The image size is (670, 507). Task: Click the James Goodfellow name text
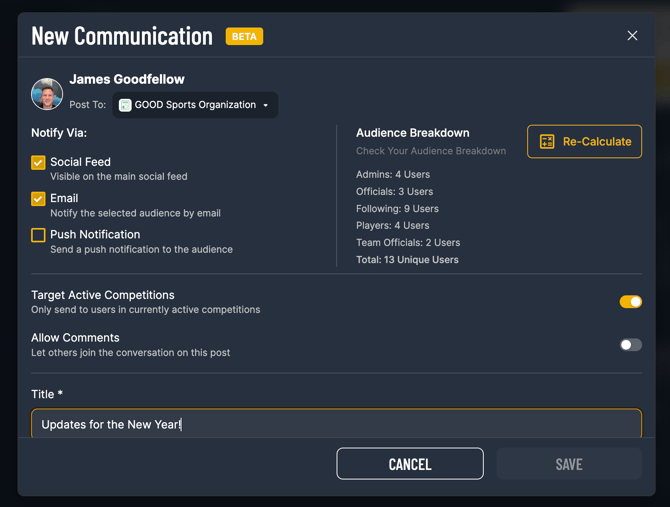pos(127,79)
